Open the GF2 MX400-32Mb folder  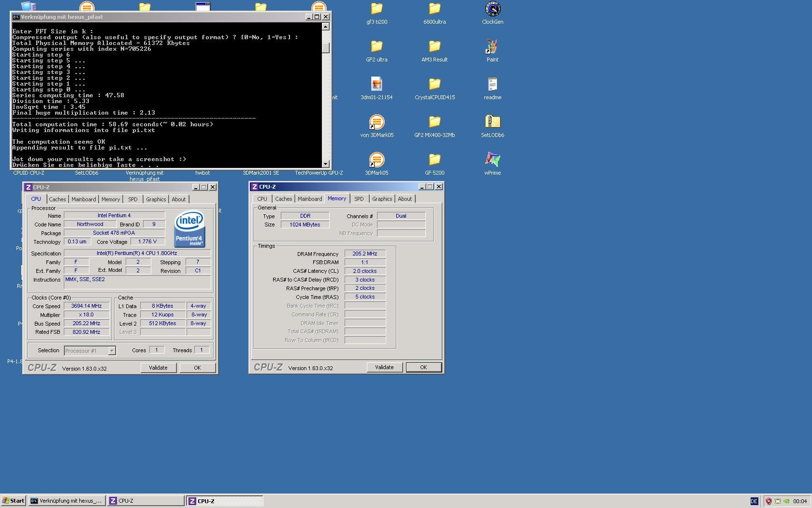[x=435, y=122]
